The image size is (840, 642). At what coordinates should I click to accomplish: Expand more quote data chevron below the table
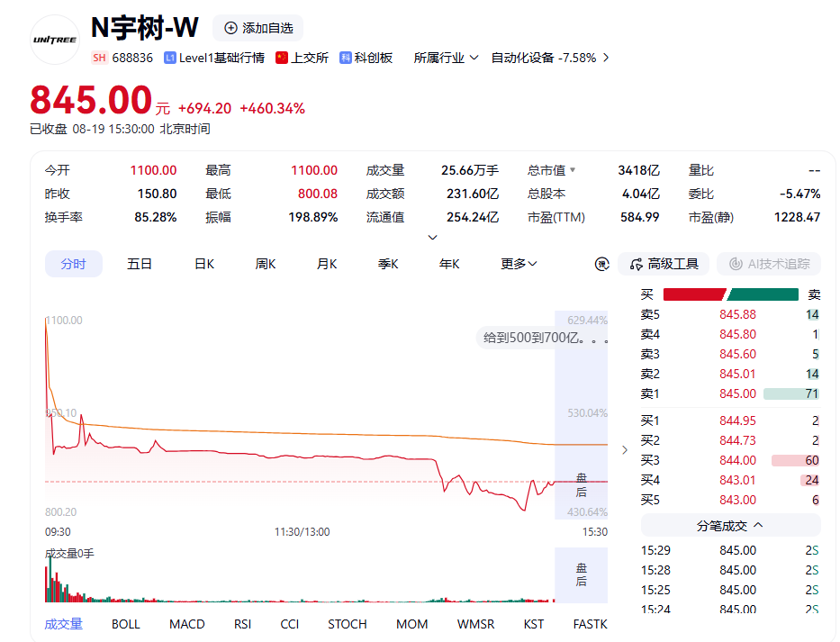coord(433,237)
